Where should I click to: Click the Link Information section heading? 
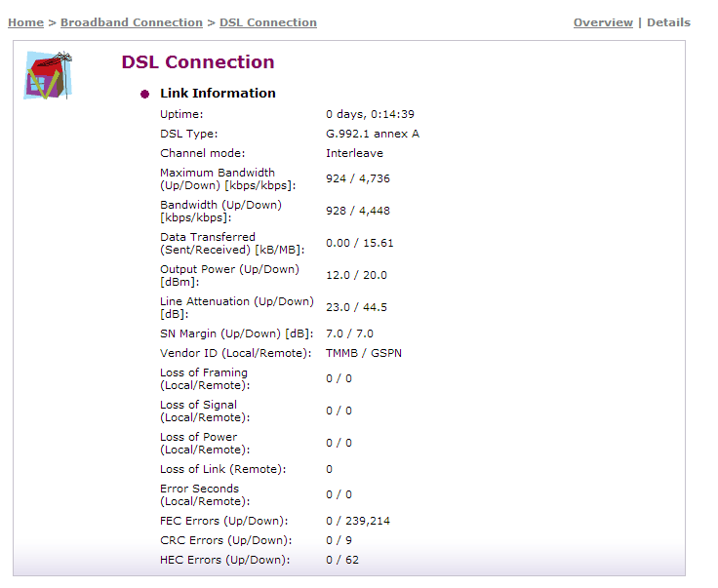click(218, 93)
